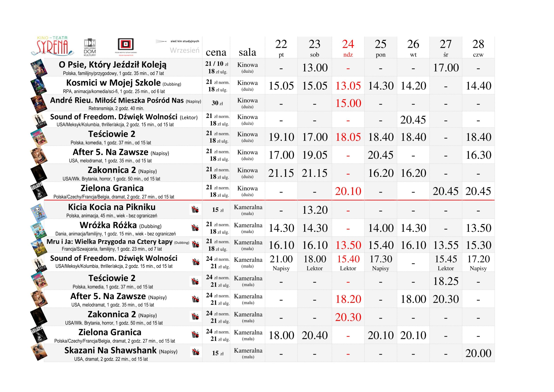
Task: Click the 'Wrzesień' month label
Action: tap(185, 50)
